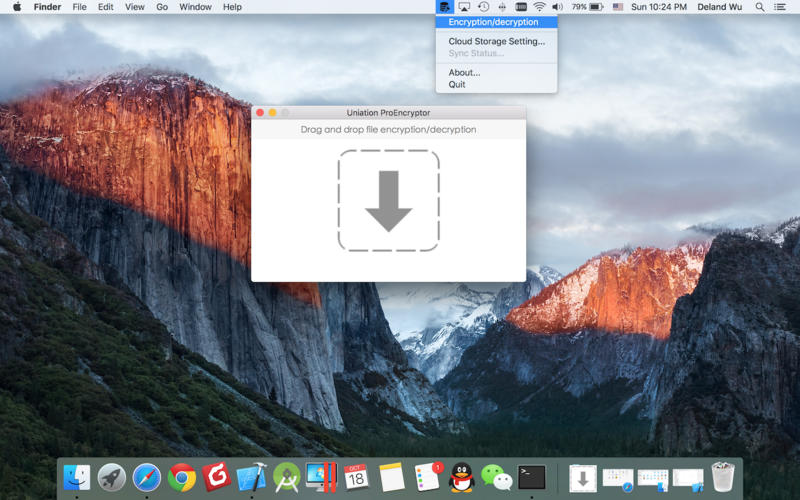Open the Edit menu
This screenshot has height=500, width=800.
(x=106, y=7)
